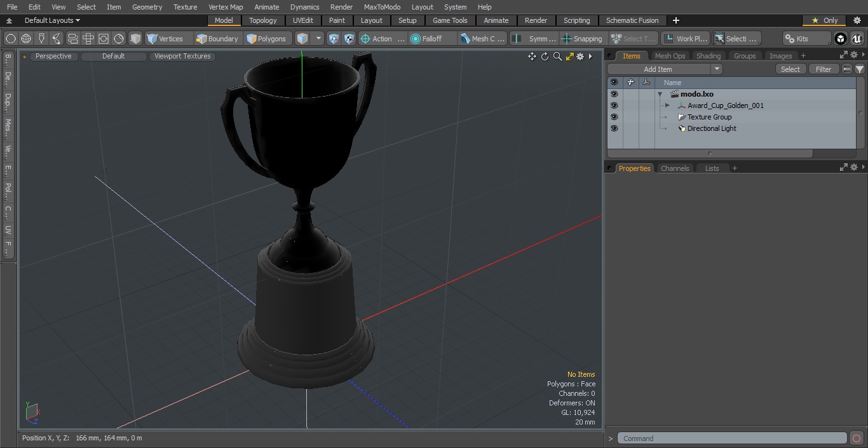Click the viewport zoom magnifier icon
The image size is (868, 448).
coord(557,57)
